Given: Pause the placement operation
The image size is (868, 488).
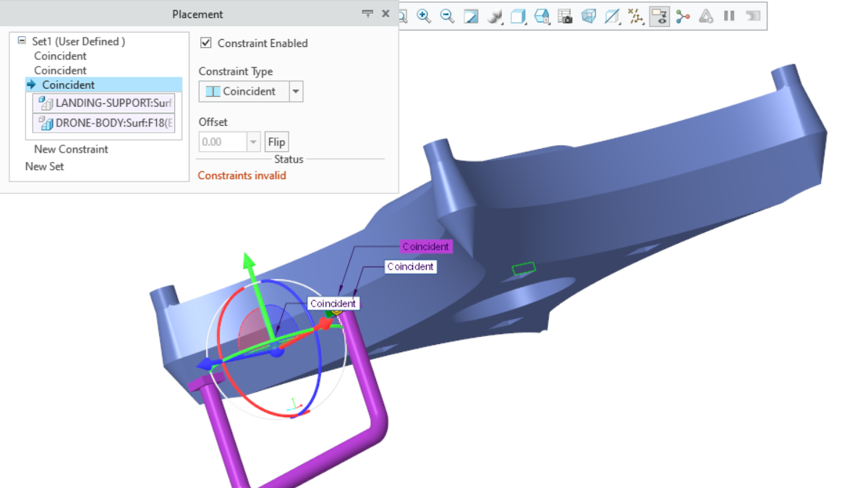Looking at the screenshot, I should click(729, 16).
